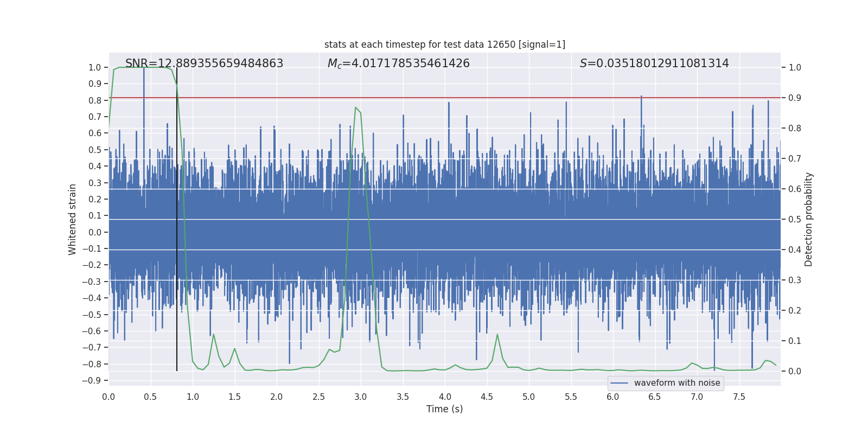Click the −0.9 tick on Whitened strain axis
Screen dimensions: 868x434
(94, 380)
